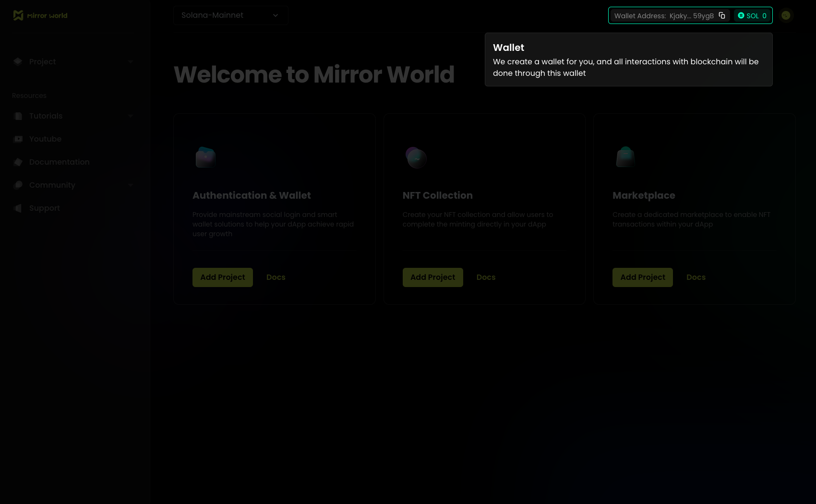Click the 'Create a dedicated marketplace' description
The width and height of the screenshot is (816, 504).
coord(691,219)
